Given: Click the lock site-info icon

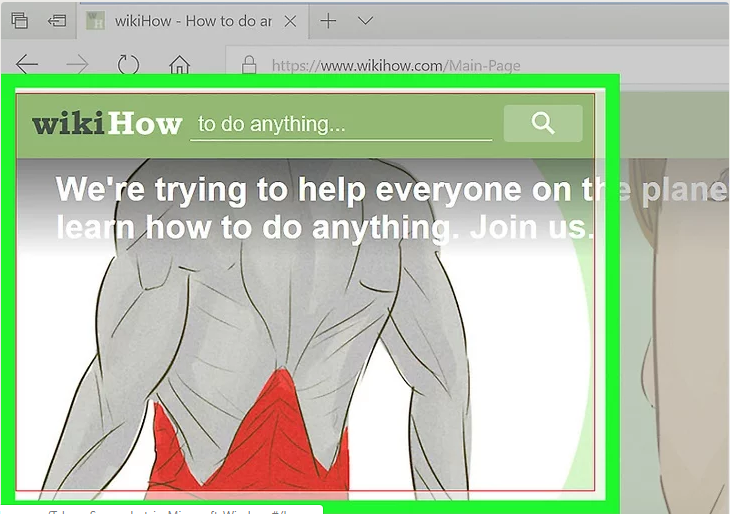Looking at the screenshot, I should click(x=249, y=65).
